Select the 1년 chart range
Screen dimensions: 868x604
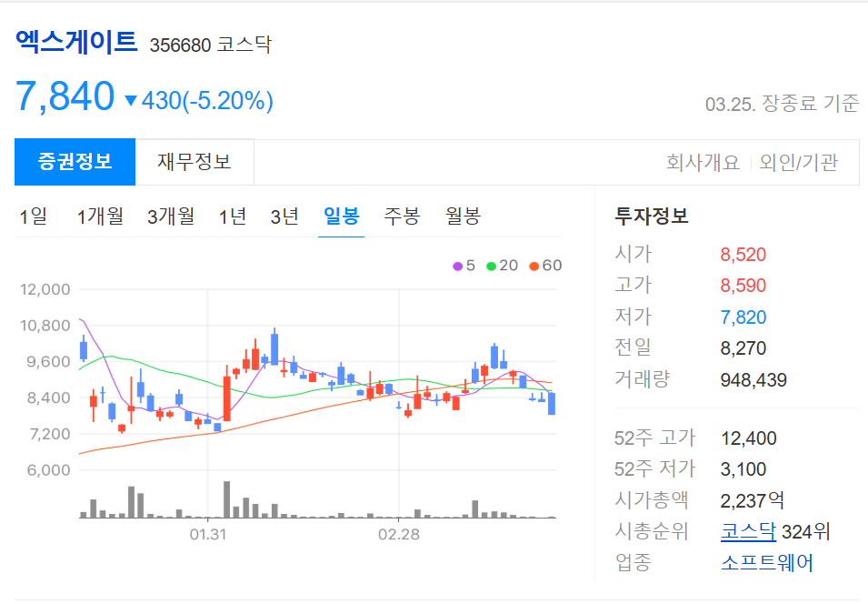coord(231,216)
